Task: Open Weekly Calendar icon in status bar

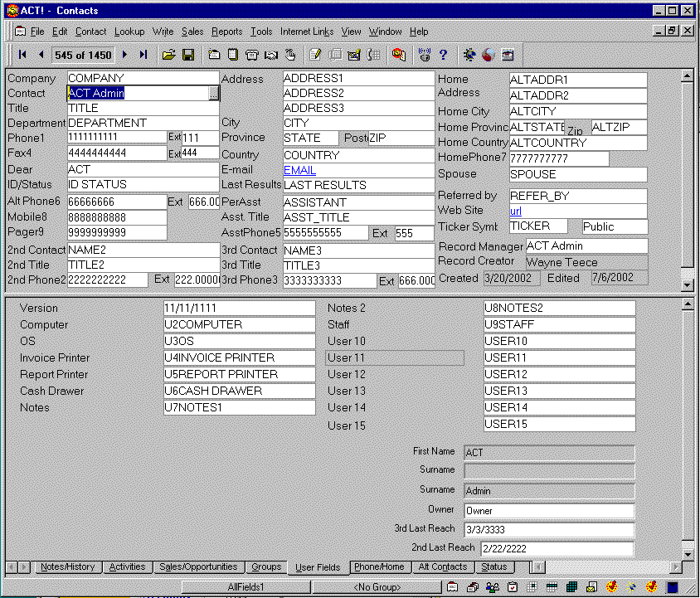Action: pos(552,587)
